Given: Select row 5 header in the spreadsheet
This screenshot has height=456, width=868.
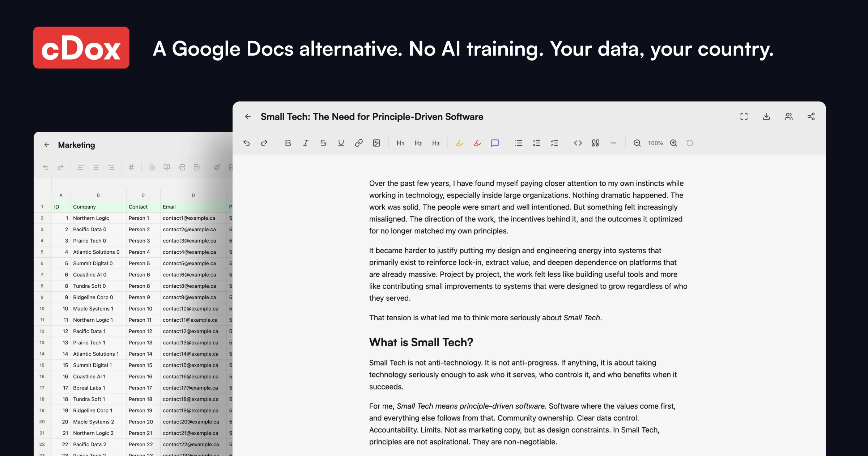Looking at the screenshot, I should (x=42, y=252).
